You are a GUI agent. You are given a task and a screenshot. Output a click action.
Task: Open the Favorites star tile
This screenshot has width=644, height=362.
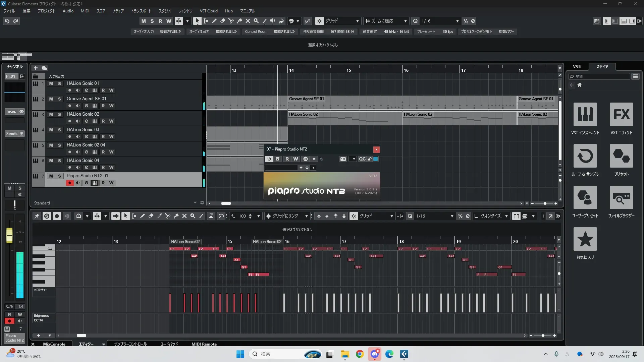585,239
